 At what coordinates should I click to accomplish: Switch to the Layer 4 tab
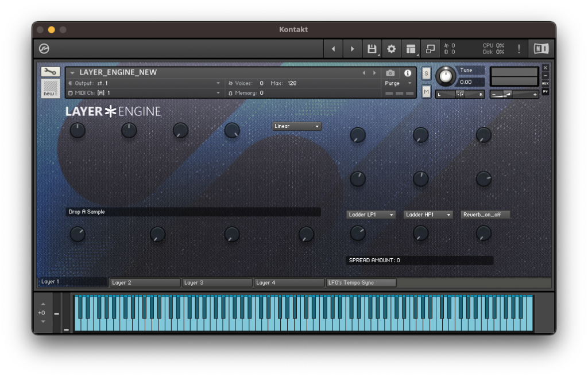tap(289, 282)
